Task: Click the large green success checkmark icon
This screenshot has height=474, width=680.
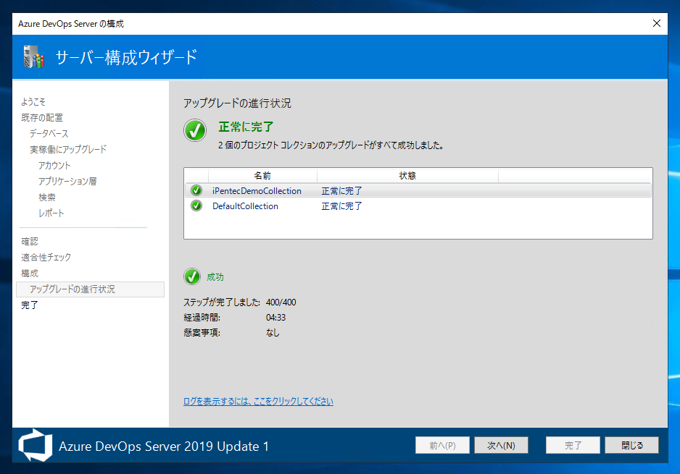Action: pyautogui.click(x=195, y=130)
